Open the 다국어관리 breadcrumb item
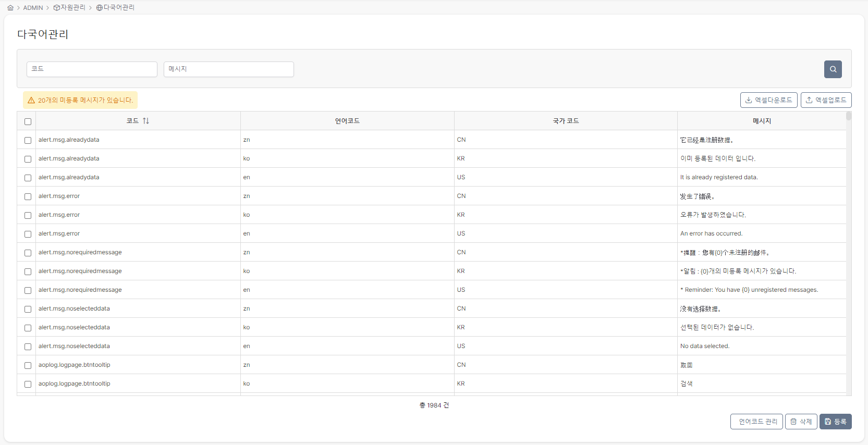Screen dimensions: 868x445 115,8
